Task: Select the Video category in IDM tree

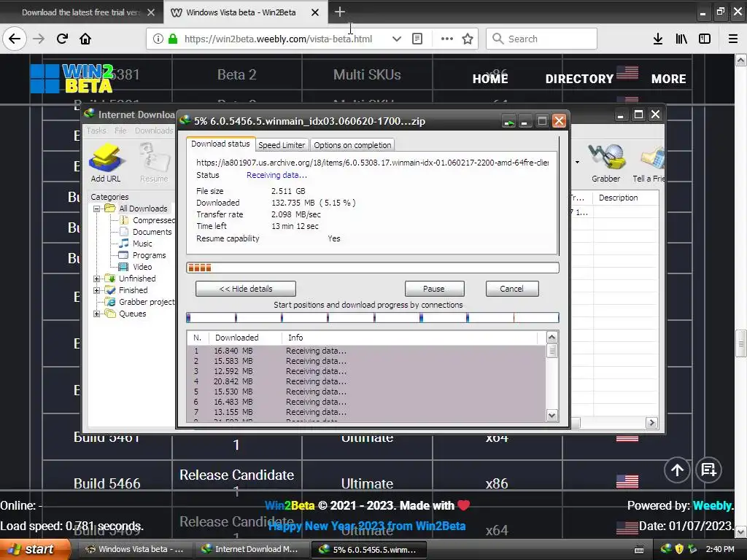Action: [x=142, y=267]
